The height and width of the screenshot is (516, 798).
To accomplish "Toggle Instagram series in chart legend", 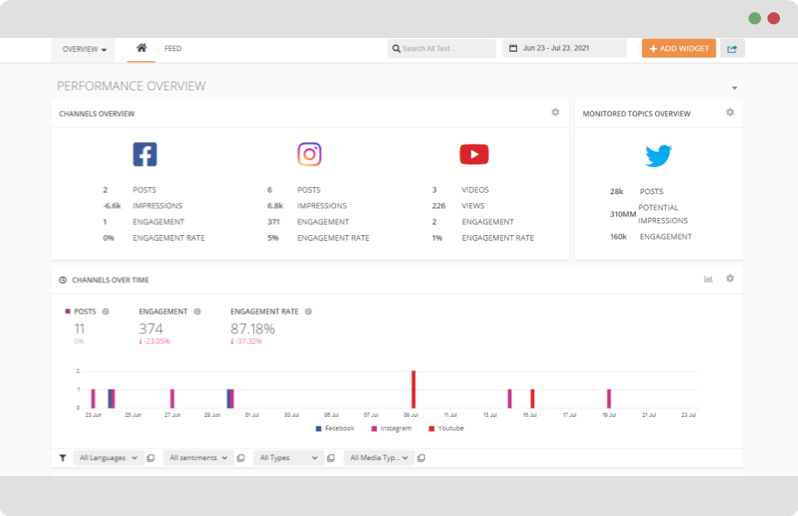I will [x=391, y=428].
